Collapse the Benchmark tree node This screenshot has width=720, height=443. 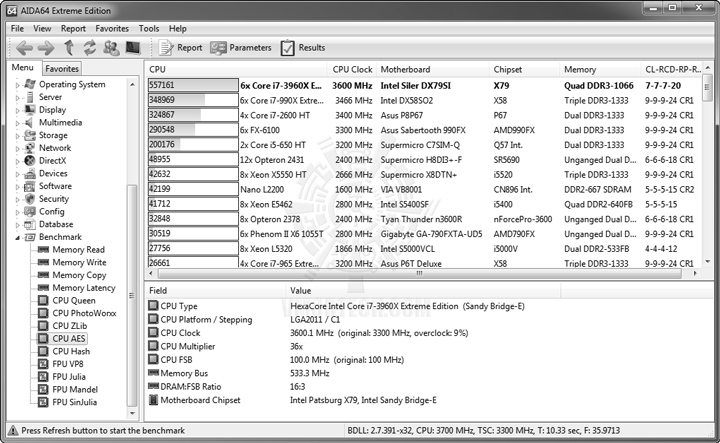coord(17,237)
